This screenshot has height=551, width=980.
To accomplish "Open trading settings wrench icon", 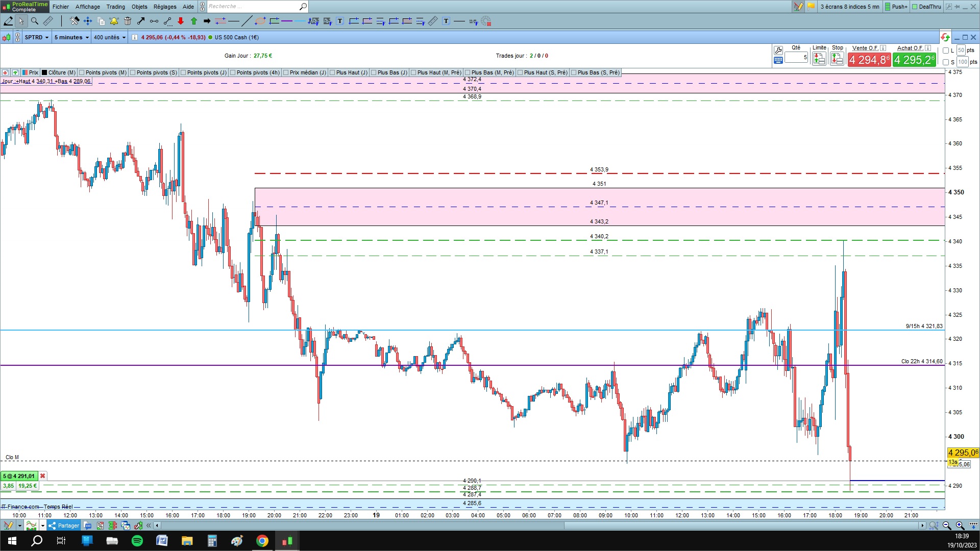I will click(778, 50).
